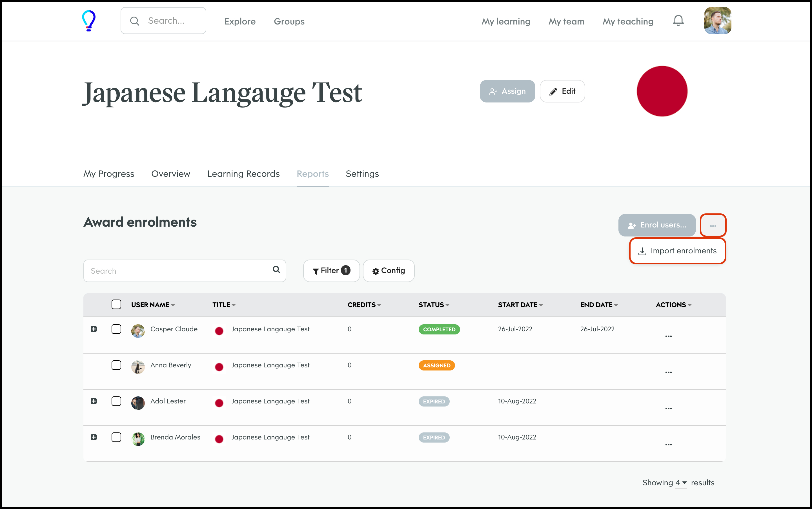Open the more options ellipsis beside Enrol users

pyautogui.click(x=713, y=226)
